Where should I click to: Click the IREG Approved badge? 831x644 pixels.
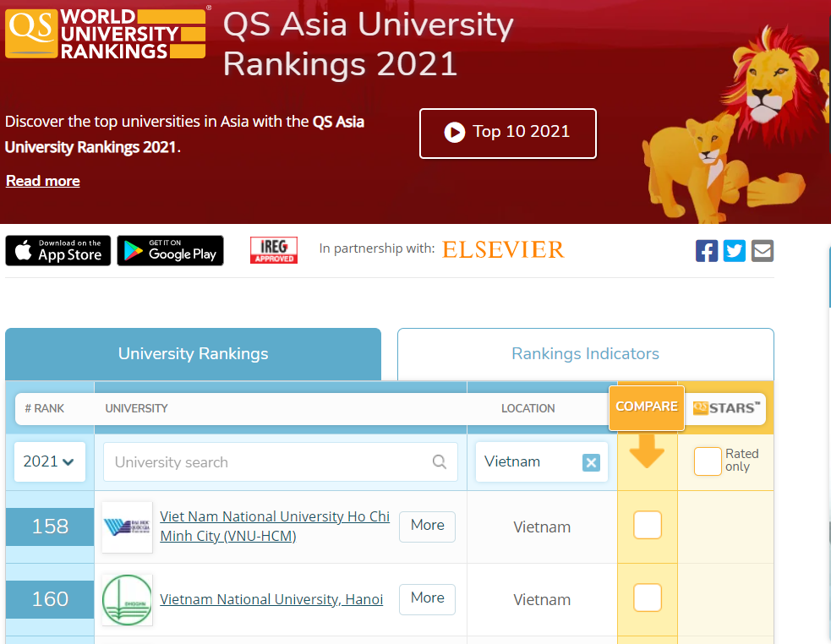(x=273, y=250)
